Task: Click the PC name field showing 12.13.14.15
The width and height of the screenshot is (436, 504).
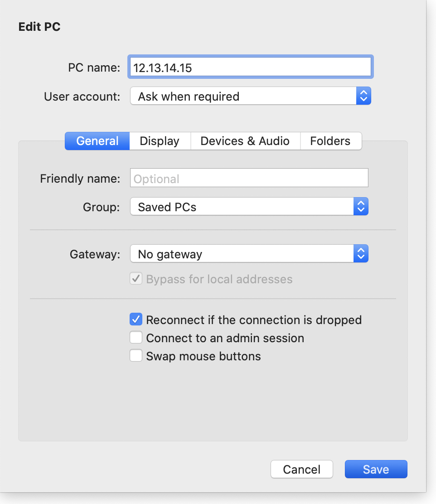Action: pyautogui.click(x=250, y=66)
